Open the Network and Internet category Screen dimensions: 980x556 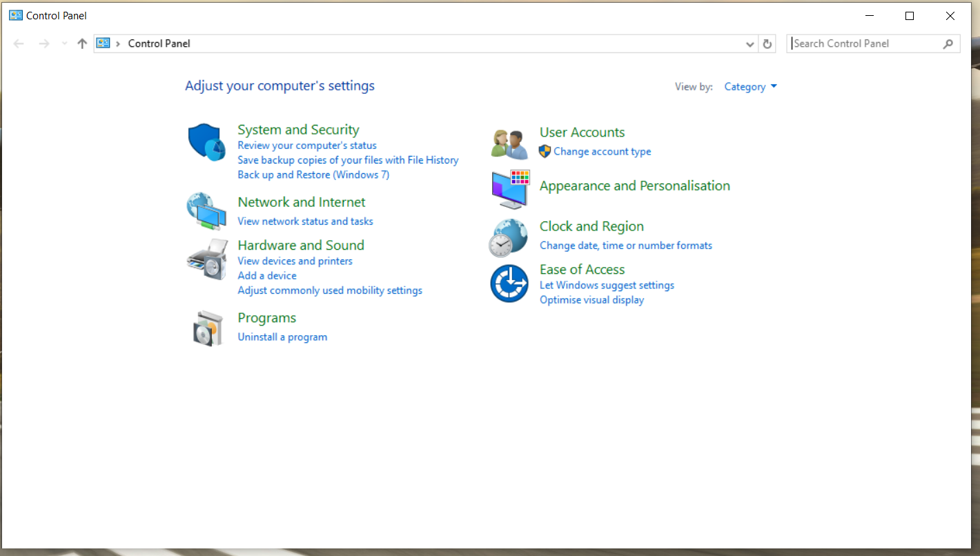tap(302, 202)
